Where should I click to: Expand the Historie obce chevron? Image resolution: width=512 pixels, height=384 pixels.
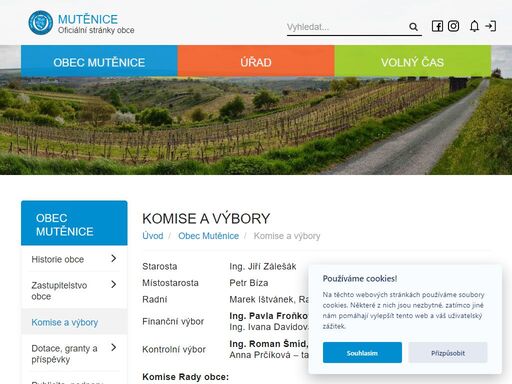tap(114, 258)
